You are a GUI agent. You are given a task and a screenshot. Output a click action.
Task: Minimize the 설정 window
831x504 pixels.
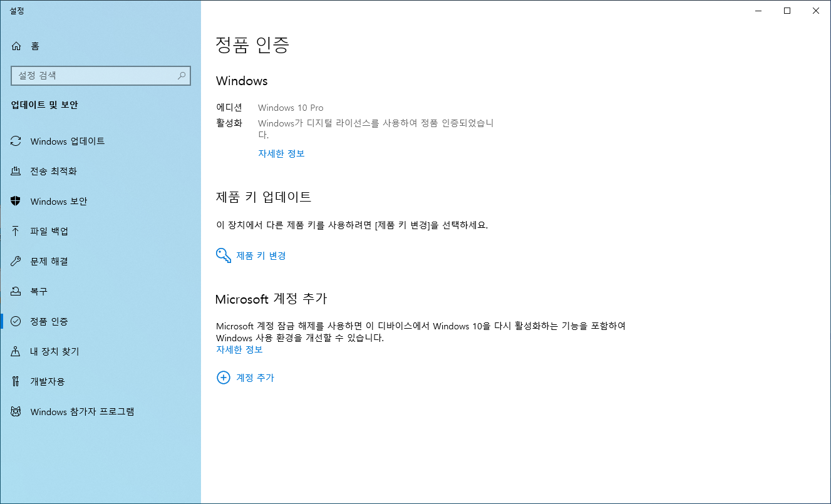(758, 11)
